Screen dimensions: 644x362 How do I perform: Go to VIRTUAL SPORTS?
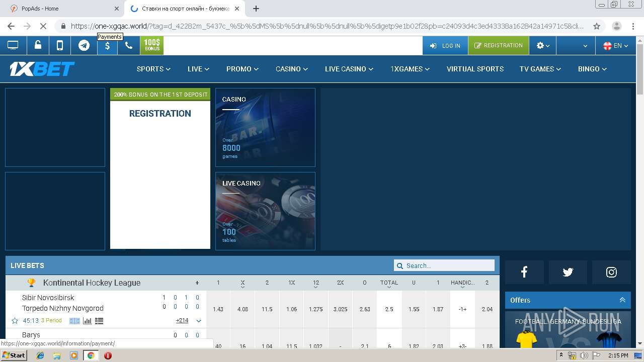coord(475,69)
